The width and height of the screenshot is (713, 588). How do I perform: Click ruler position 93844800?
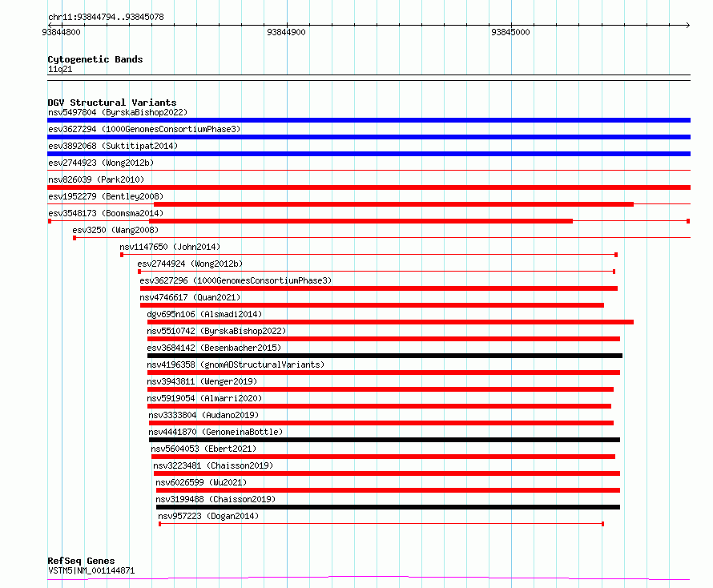pyautogui.click(x=61, y=32)
